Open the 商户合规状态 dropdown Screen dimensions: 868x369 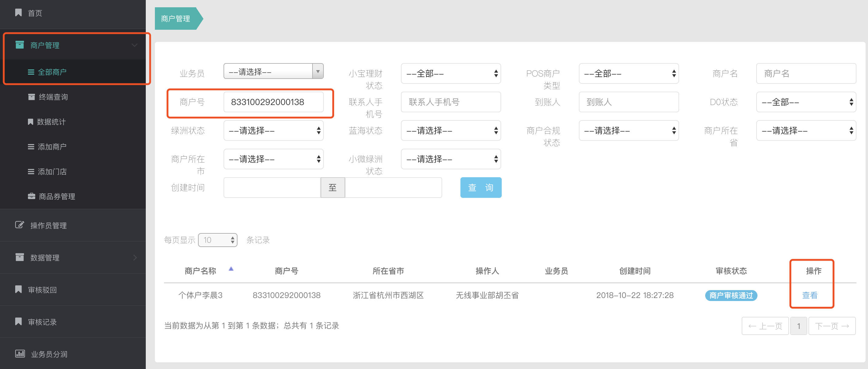(x=628, y=130)
